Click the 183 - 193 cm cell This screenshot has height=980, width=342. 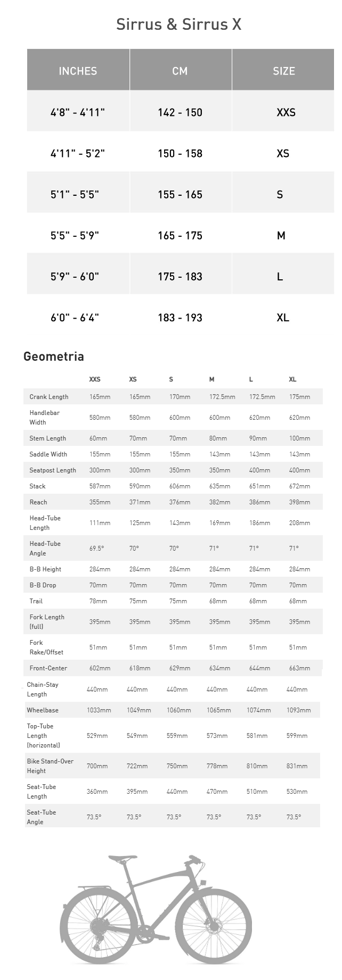click(x=180, y=318)
